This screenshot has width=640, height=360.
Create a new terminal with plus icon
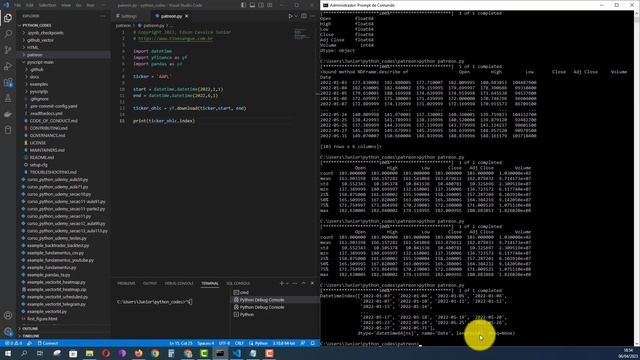click(x=282, y=283)
